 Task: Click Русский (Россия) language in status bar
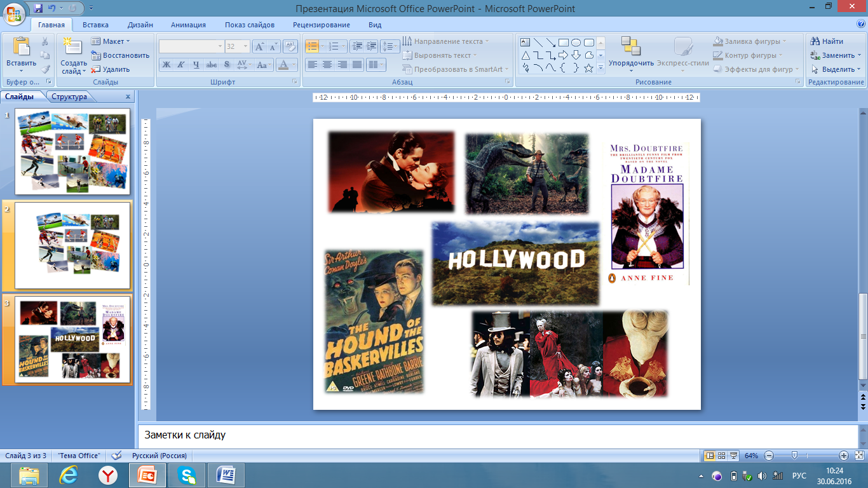pos(159,456)
